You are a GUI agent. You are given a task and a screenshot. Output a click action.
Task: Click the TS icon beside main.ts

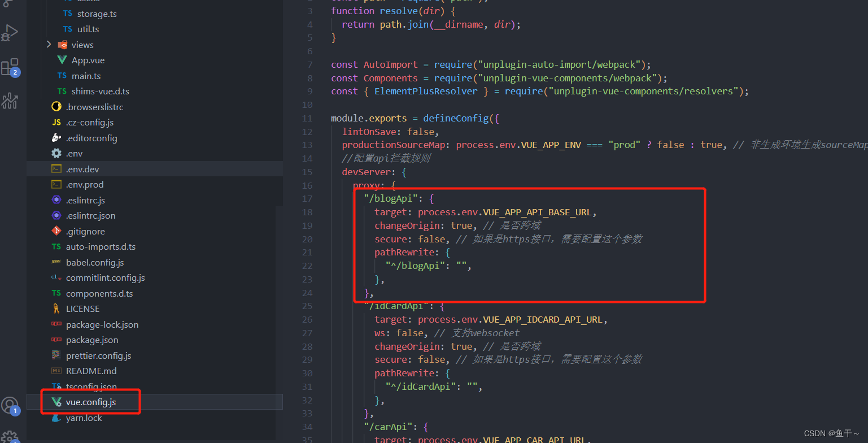pyautogui.click(x=62, y=76)
